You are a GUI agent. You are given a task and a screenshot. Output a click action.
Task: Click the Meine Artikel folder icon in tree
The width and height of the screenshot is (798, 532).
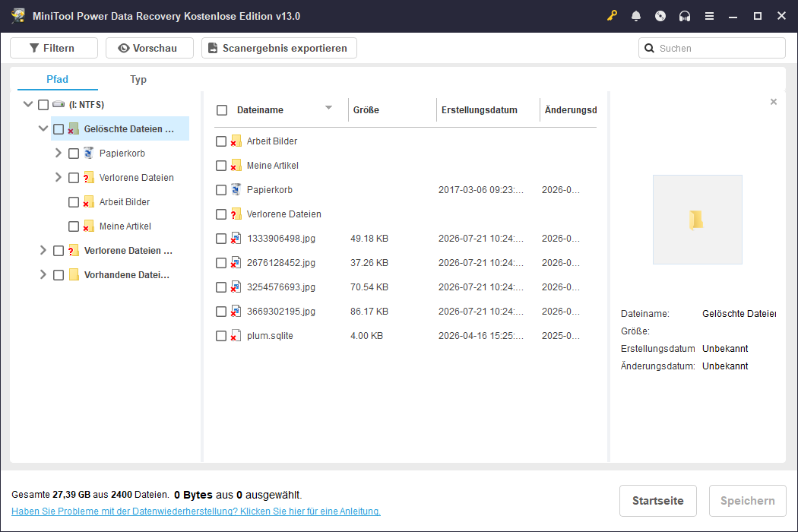89,226
